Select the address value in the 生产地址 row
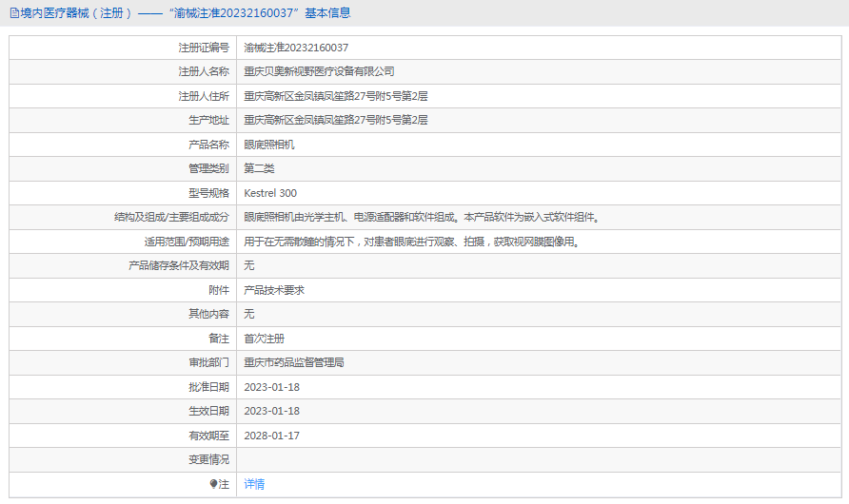849x504 pixels. 336,120
